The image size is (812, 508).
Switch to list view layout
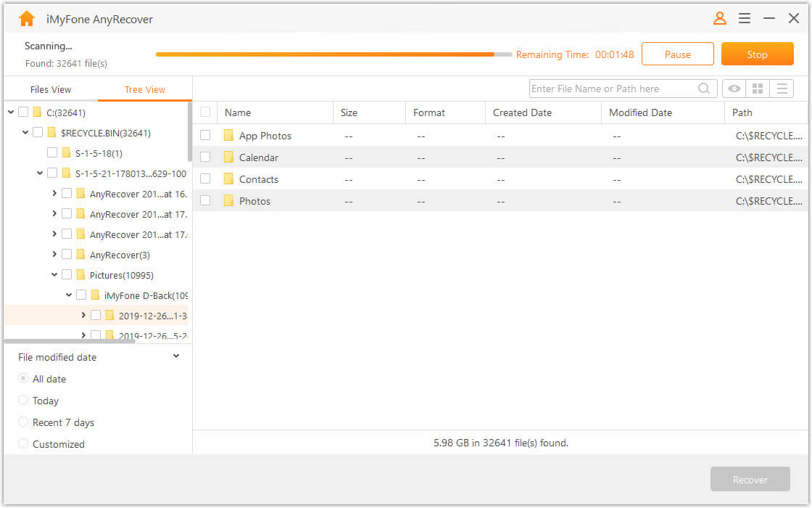782,88
